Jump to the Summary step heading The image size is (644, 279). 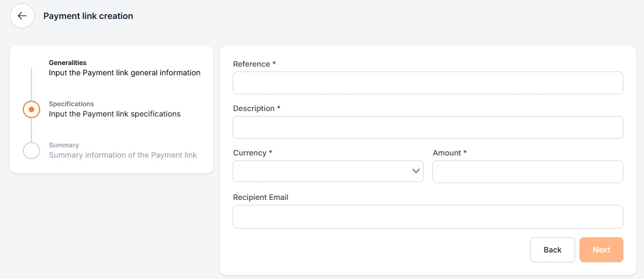(64, 145)
